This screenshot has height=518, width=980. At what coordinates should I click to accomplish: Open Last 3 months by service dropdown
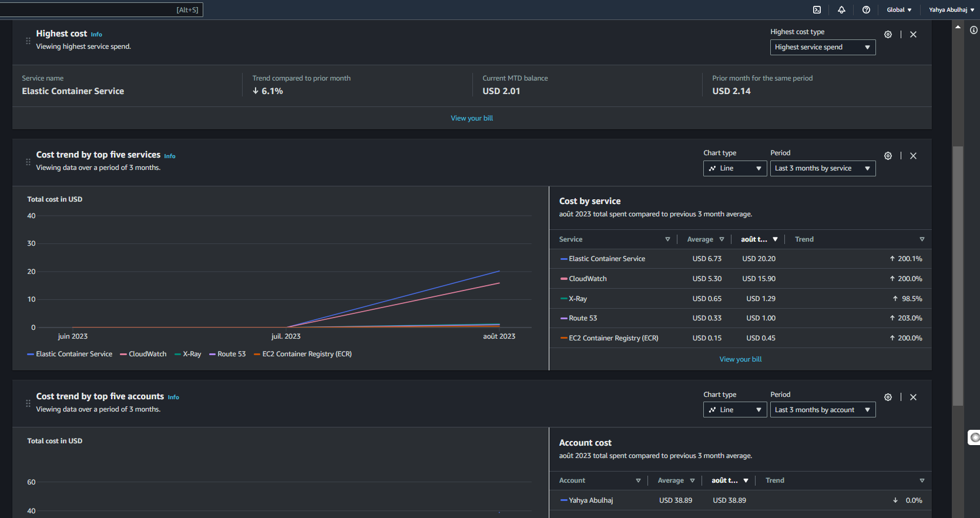pos(823,168)
